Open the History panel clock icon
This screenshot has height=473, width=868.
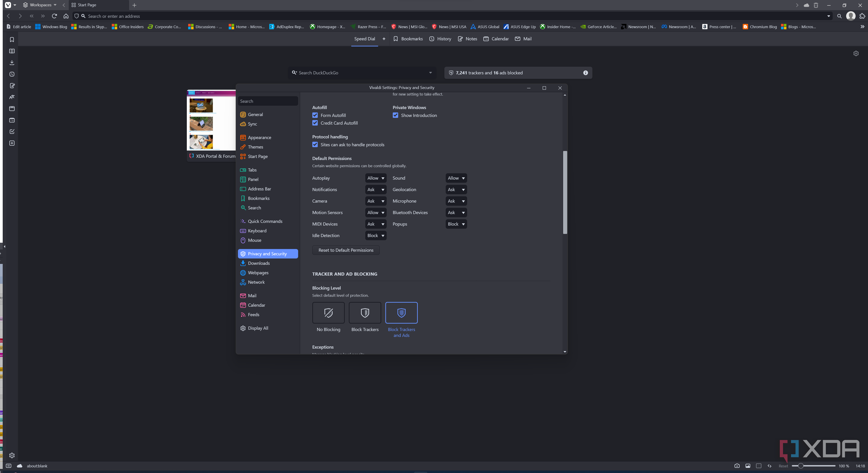point(12,74)
